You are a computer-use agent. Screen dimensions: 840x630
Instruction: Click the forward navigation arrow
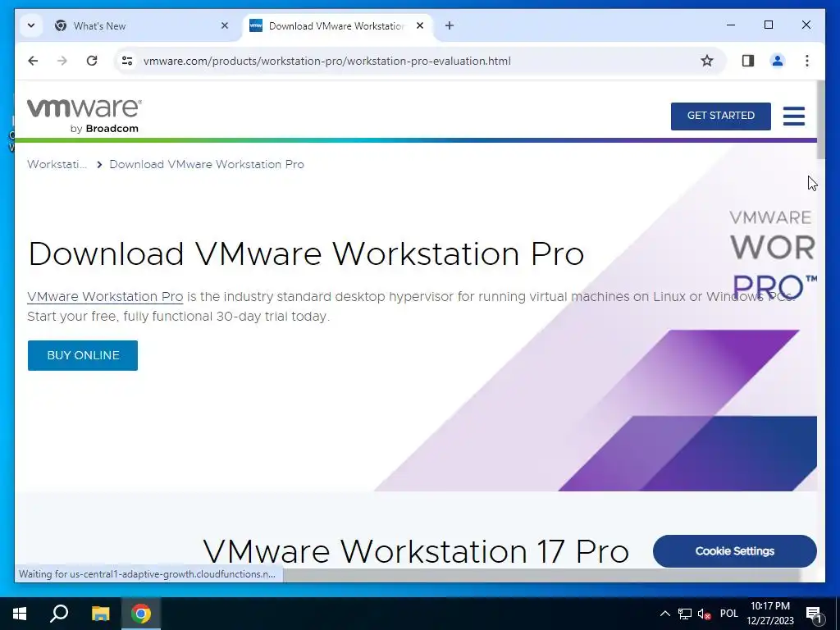click(62, 61)
